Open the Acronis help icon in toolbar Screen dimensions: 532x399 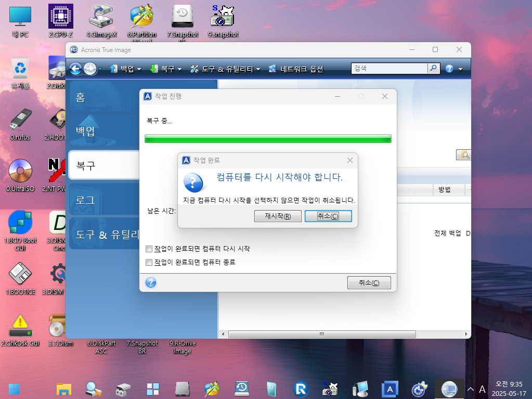[449, 69]
